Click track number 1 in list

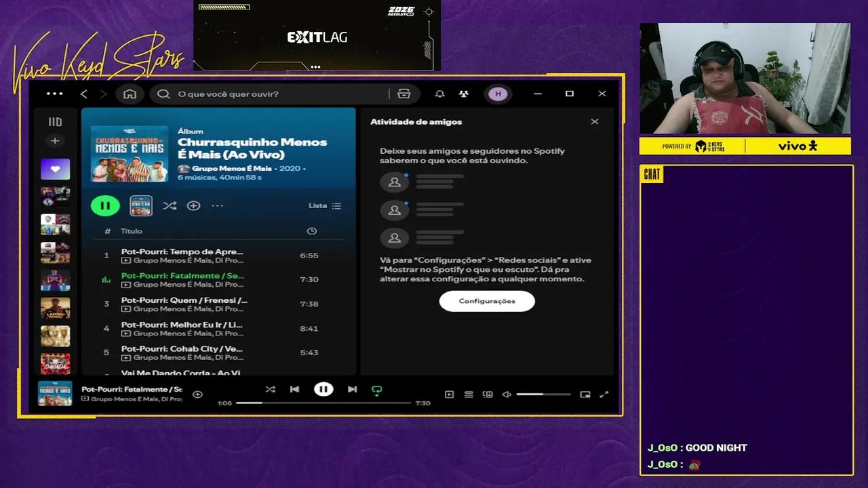[x=106, y=256]
